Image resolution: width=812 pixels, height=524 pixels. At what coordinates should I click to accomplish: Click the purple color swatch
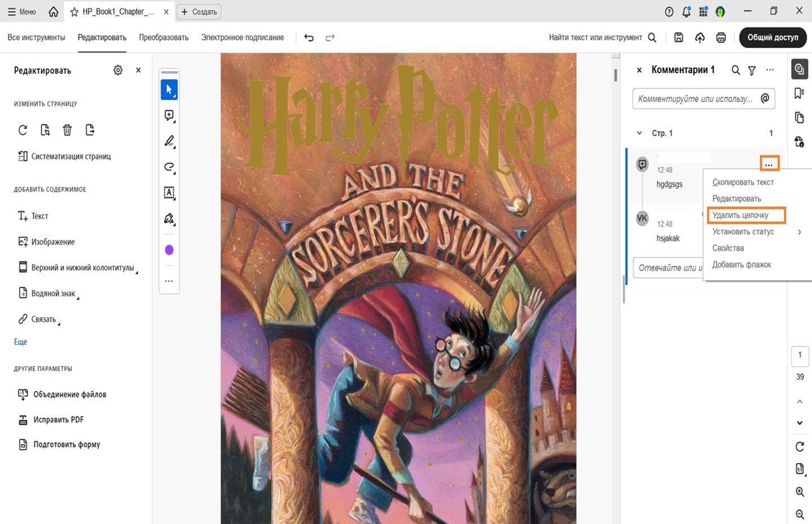pos(169,250)
